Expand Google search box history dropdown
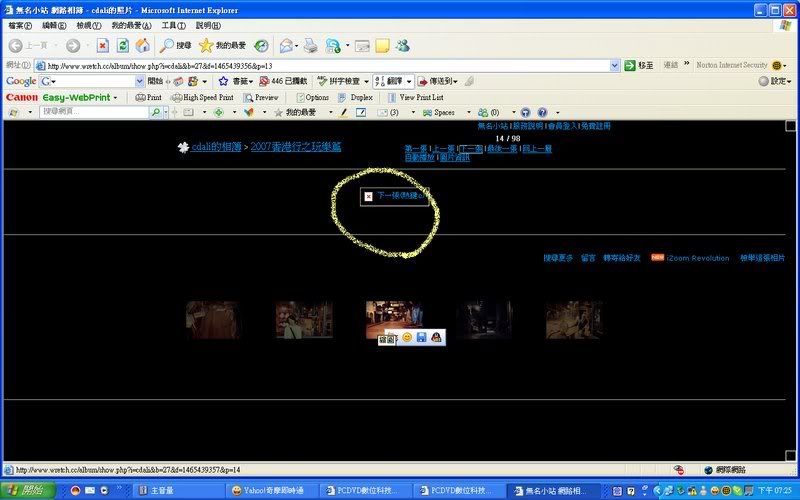The image size is (800, 500). (140, 81)
